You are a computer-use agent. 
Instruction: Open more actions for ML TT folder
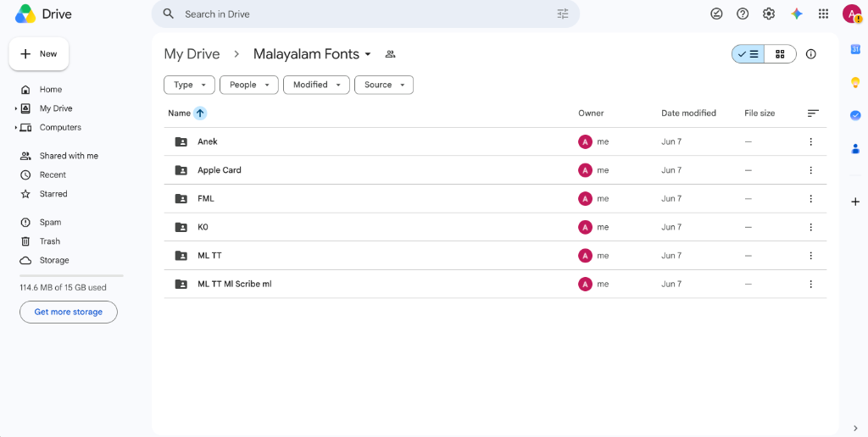pyautogui.click(x=811, y=256)
